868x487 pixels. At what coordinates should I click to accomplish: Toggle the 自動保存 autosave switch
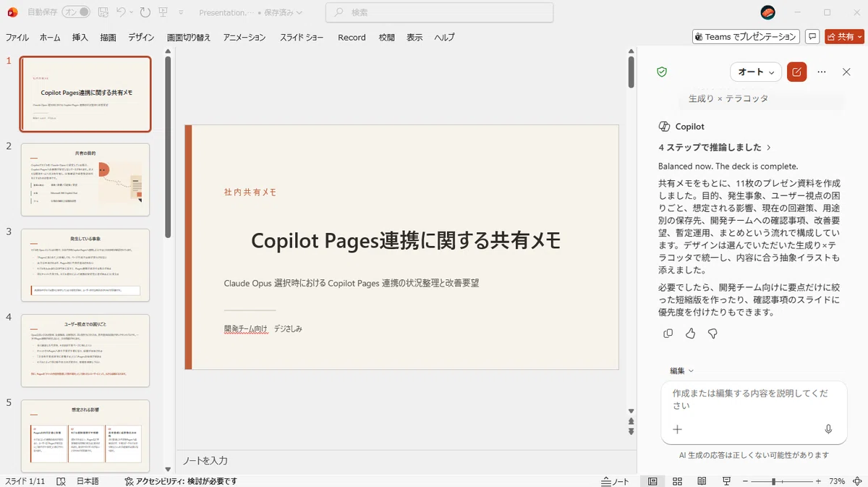pyautogui.click(x=76, y=12)
